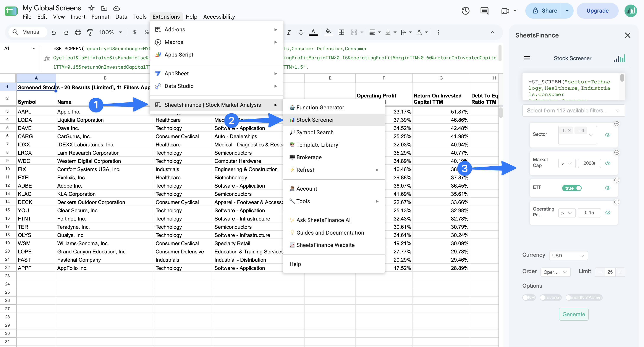Click the cloud save status icon
644x347 pixels.
(116, 8)
